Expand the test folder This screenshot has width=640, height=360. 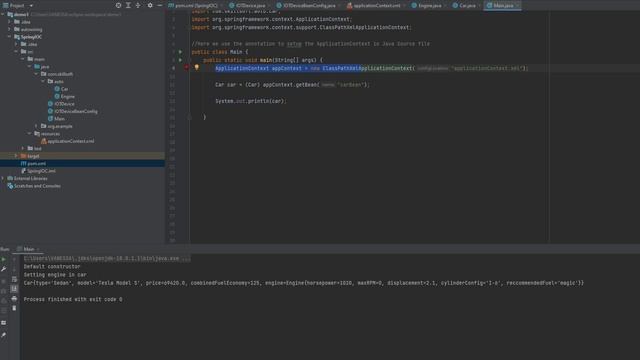23,148
